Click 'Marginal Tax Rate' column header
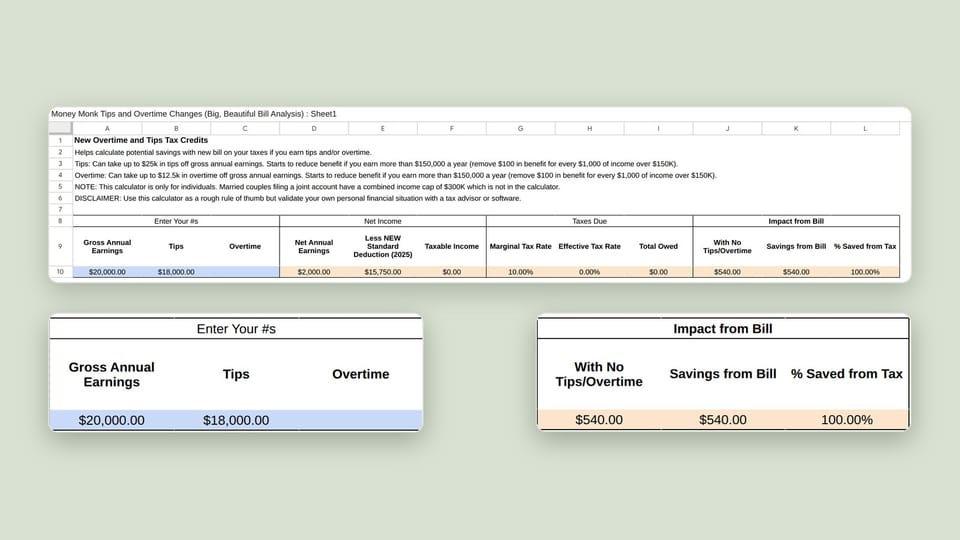 (x=520, y=246)
